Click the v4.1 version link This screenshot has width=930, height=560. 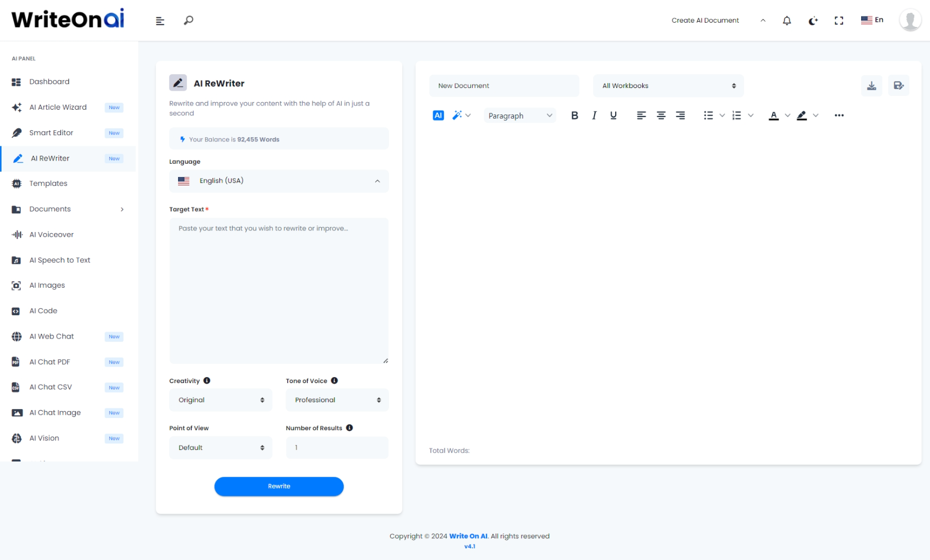pos(470,546)
